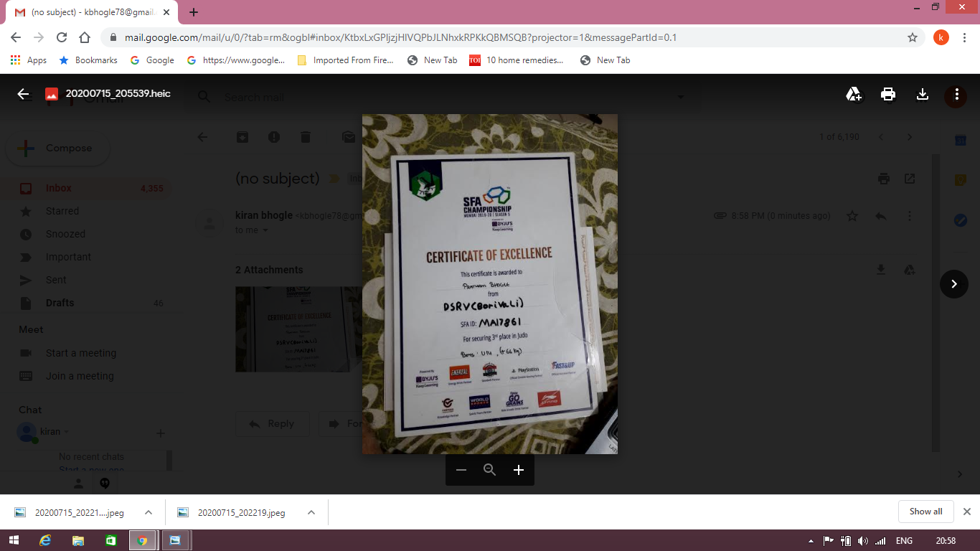
Task: Click the reply arrow in message header
Action: [881, 216]
